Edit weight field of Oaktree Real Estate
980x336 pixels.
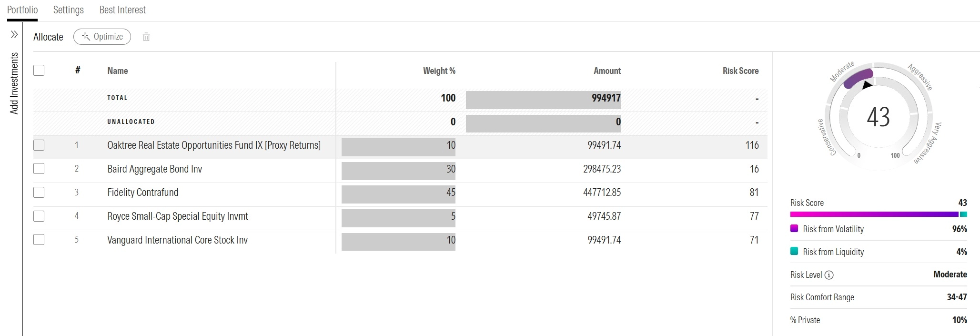(x=398, y=147)
